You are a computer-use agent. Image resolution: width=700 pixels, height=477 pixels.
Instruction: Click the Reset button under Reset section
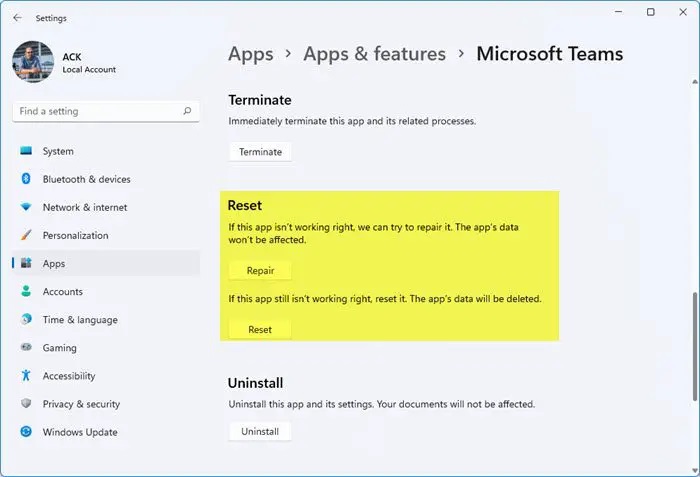click(260, 329)
